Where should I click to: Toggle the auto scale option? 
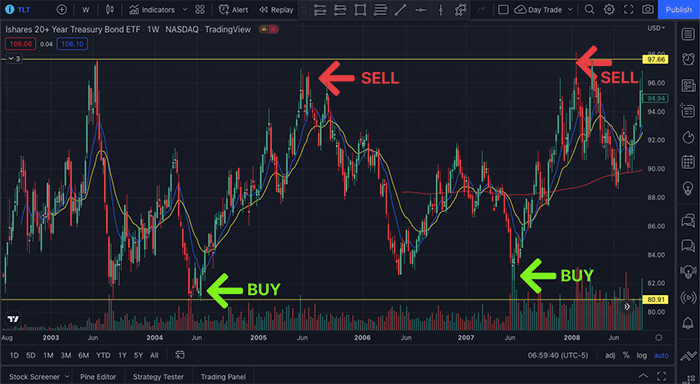[661, 355]
